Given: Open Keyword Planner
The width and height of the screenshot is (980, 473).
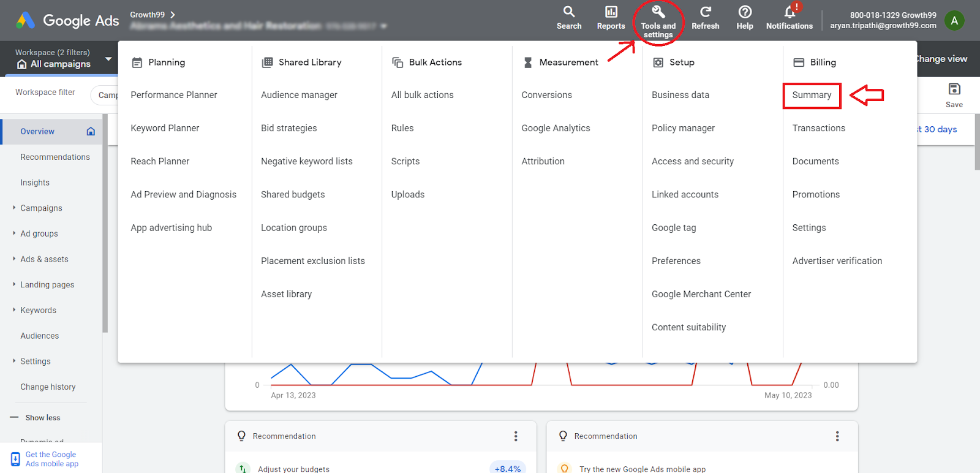Looking at the screenshot, I should tap(165, 128).
